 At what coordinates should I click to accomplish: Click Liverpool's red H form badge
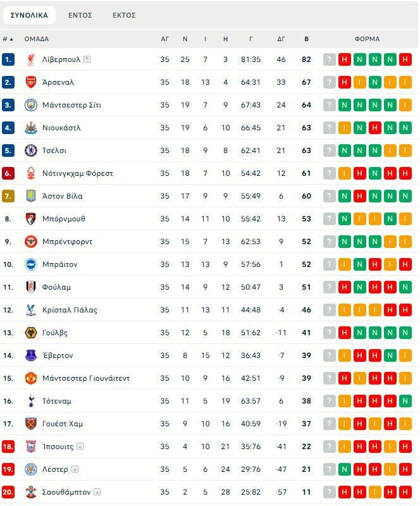pyautogui.click(x=345, y=59)
